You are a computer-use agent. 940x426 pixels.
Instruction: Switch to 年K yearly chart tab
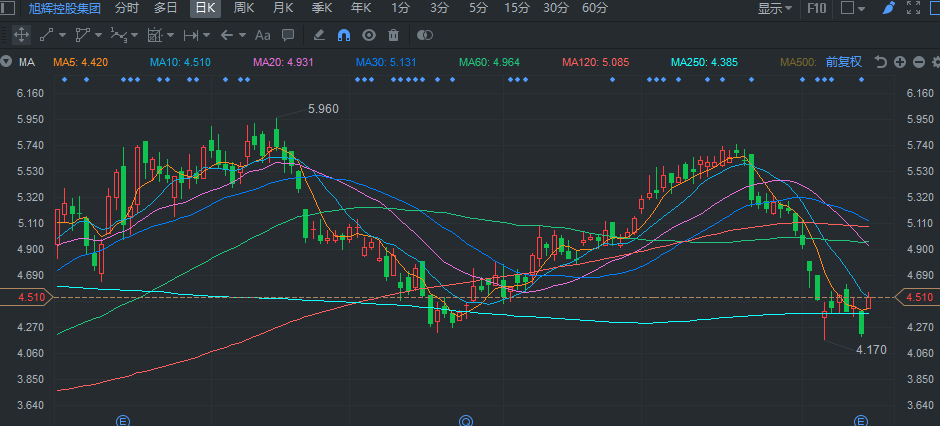point(361,8)
